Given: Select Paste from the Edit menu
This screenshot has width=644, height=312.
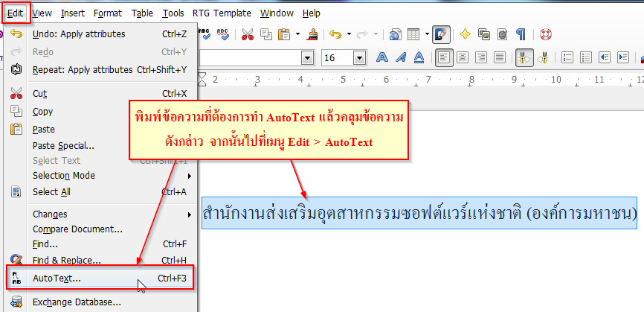Looking at the screenshot, I should pos(100,129).
